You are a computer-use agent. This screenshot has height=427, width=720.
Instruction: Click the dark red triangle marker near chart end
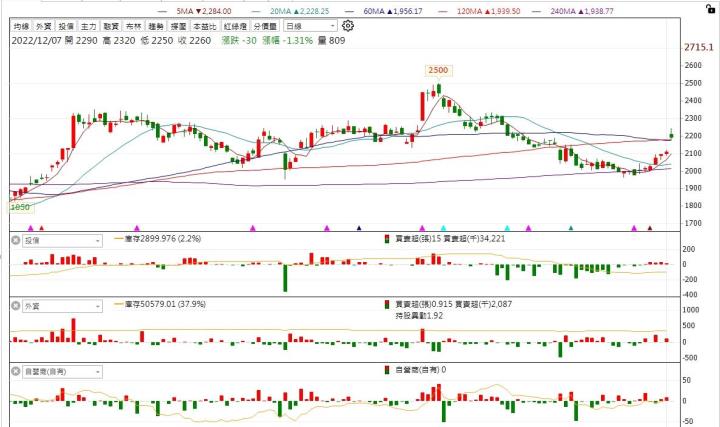click(x=650, y=228)
